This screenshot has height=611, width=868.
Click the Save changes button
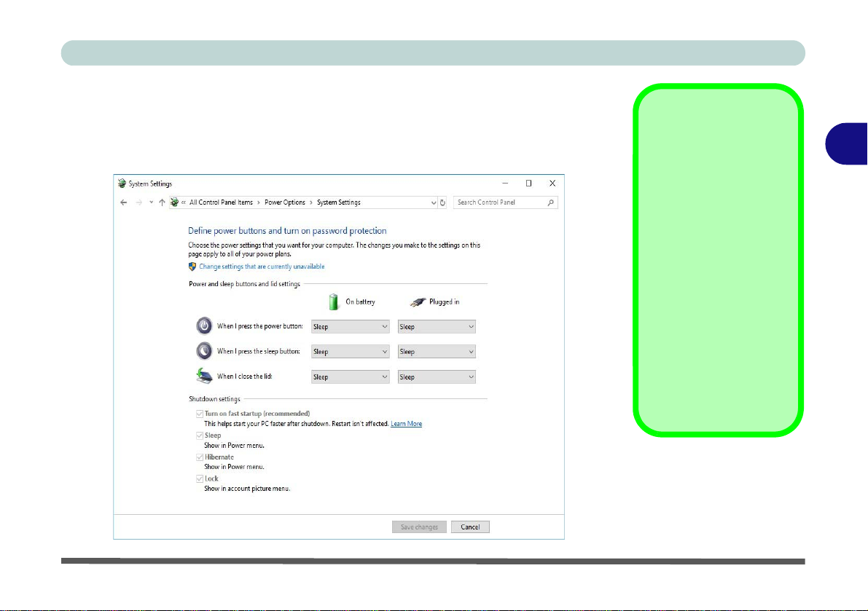tap(419, 527)
